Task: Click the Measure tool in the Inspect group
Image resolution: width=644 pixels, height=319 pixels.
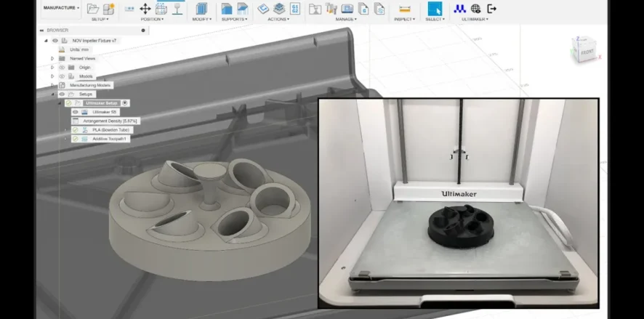Action: (405, 9)
